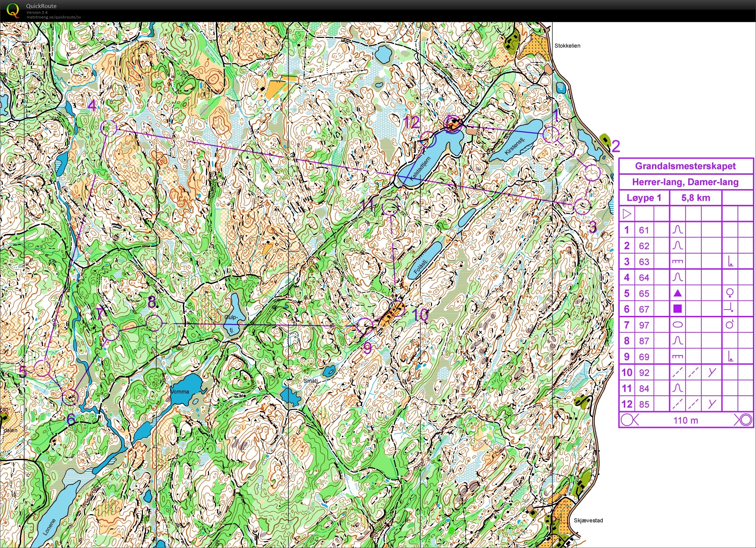Select control circle 8 on the map
The height and width of the screenshot is (548, 756).
coord(154,323)
